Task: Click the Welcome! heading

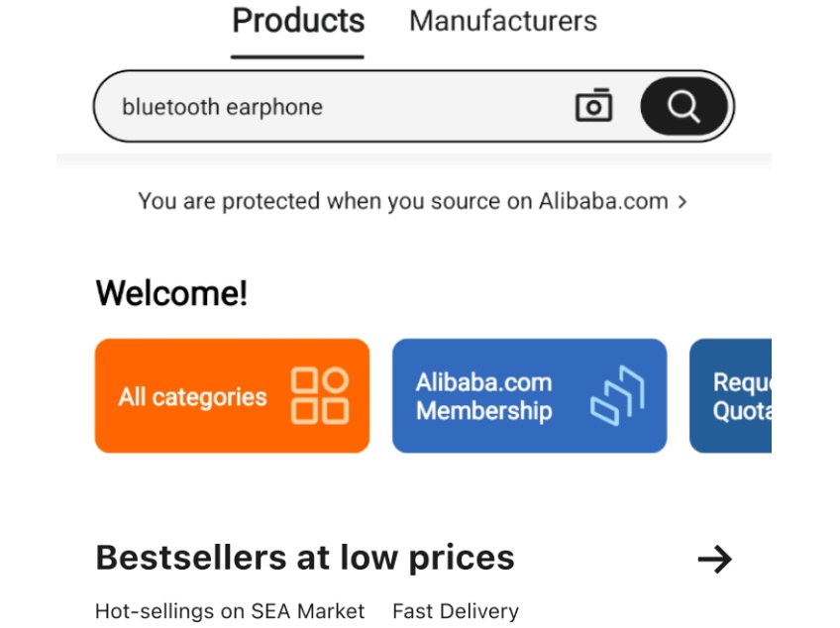Action: (x=171, y=293)
